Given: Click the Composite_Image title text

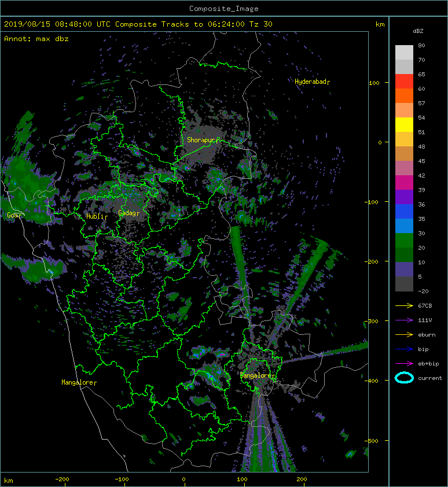Looking at the screenshot, I should 224,9.
